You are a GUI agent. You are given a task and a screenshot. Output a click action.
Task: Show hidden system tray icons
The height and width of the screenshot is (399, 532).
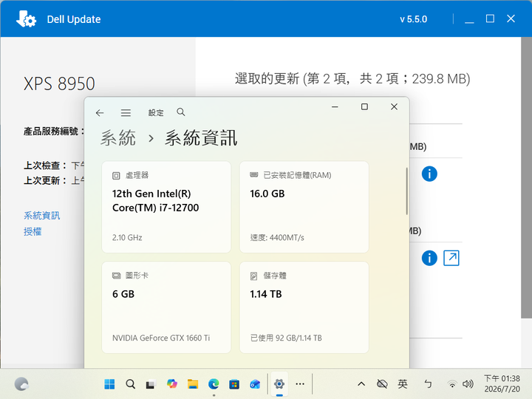(x=361, y=384)
